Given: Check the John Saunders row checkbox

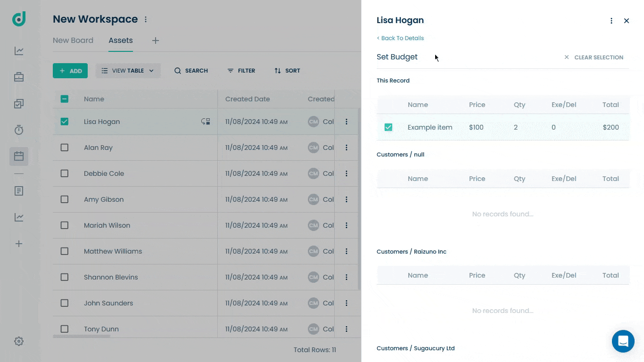Looking at the screenshot, I should click(65, 303).
